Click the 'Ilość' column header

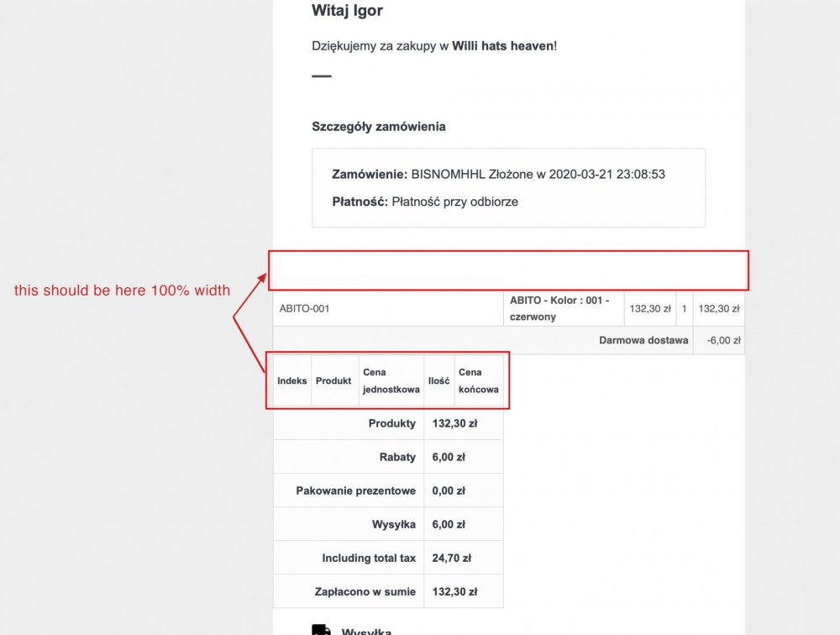pos(438,381)
